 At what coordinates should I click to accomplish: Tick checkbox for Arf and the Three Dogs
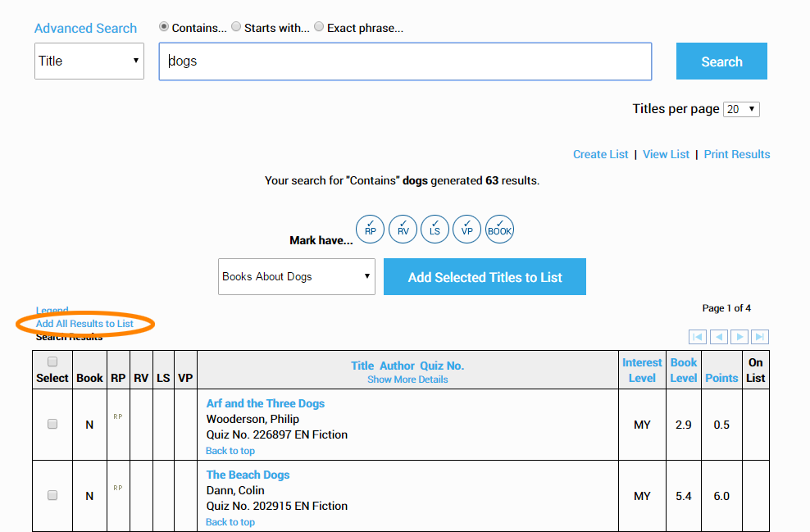[52, 424]
